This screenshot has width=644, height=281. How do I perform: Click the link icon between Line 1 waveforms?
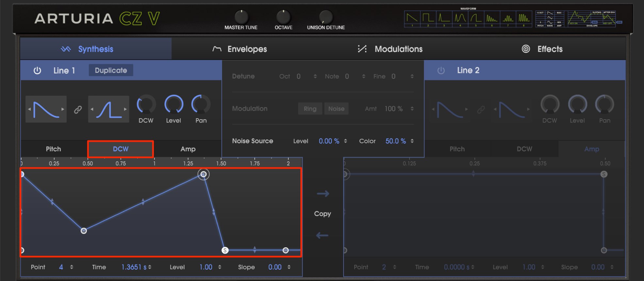(78, 109)
